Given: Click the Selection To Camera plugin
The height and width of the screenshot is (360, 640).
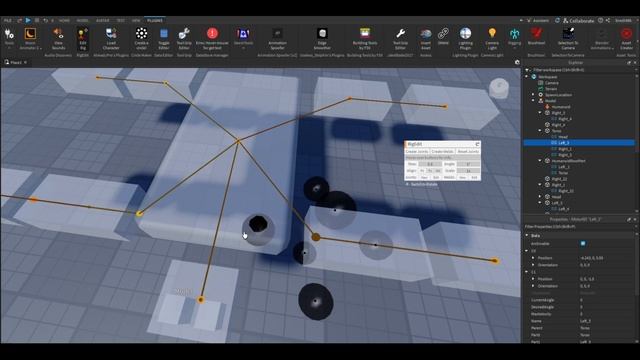Looking at the screenshot, I should point(568,39).
